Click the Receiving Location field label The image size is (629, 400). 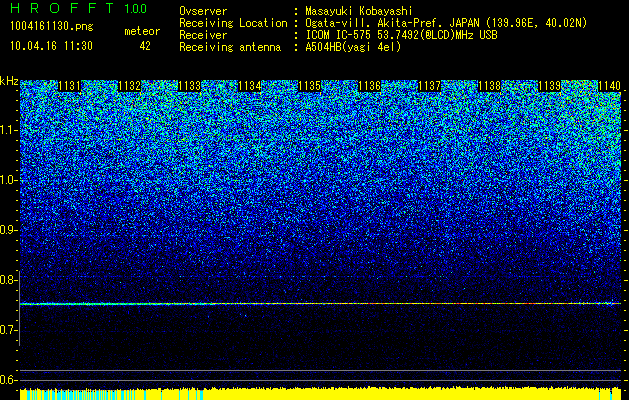point(233,23)
